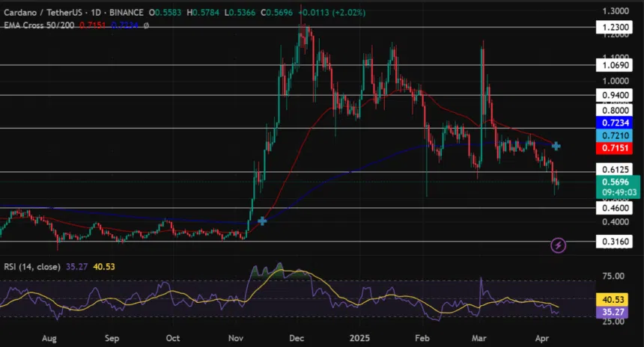Click the open value O0.5583
The height and width of the screenshot is (347, 644).
pyautogui.click(x=165, y=13)
